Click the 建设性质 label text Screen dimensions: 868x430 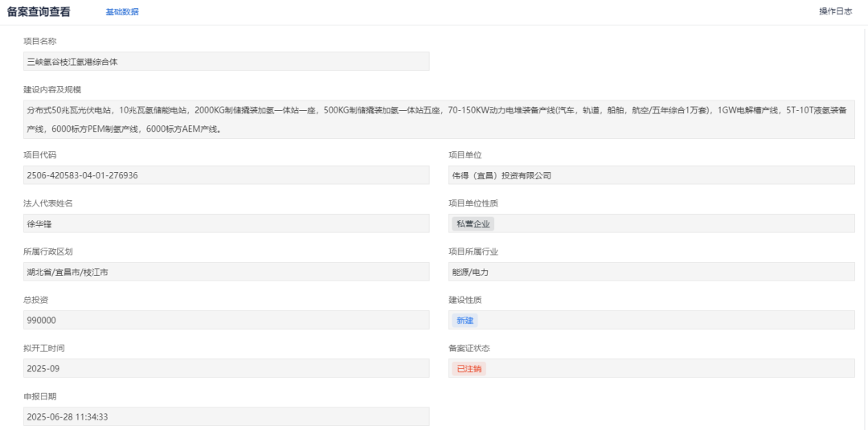point(465,300)
